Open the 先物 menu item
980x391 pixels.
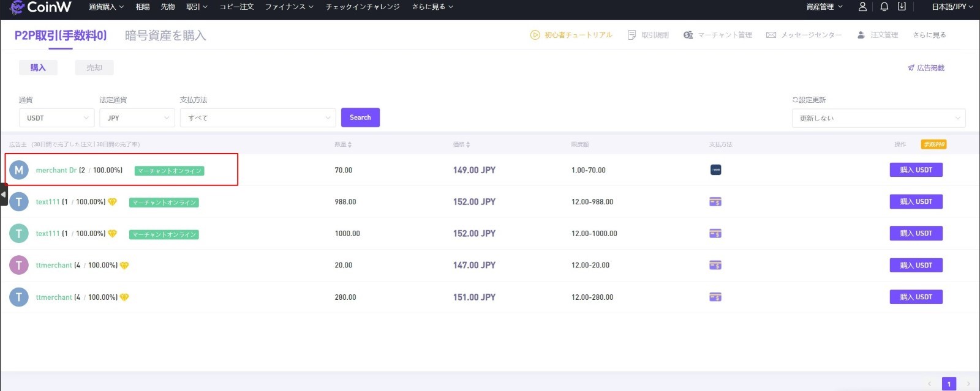(168, 7)
